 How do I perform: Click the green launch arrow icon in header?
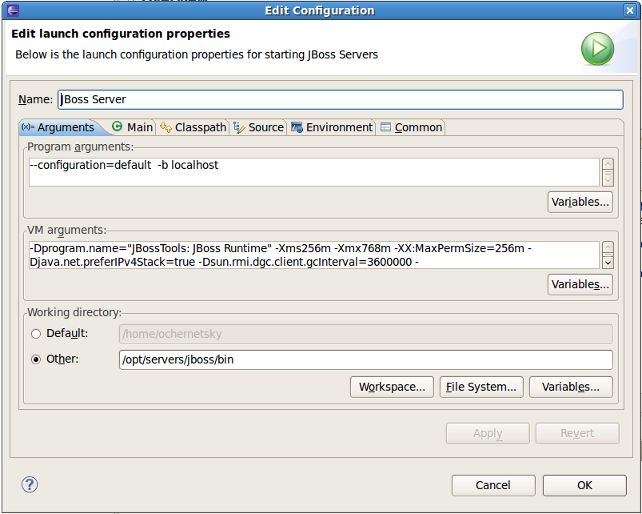pos(597,48)
